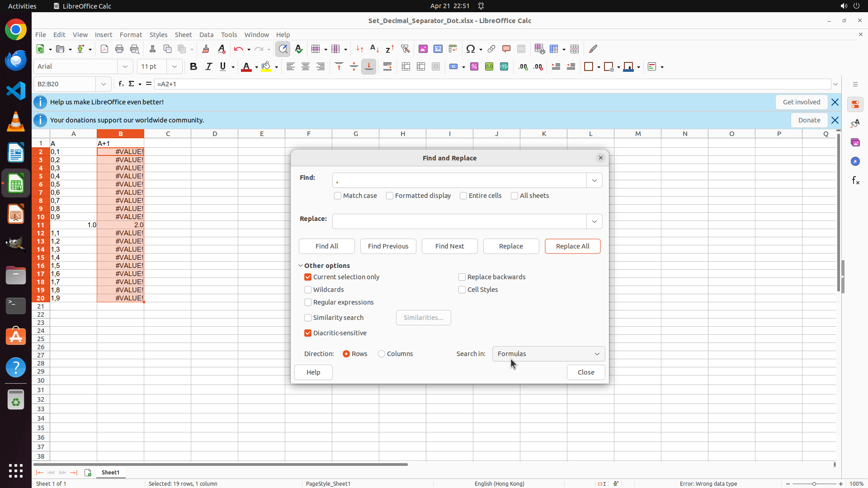The height and width of the screenshot is (488, 868).
Task: Uncheck Current selection only
Action: [308, 277]
